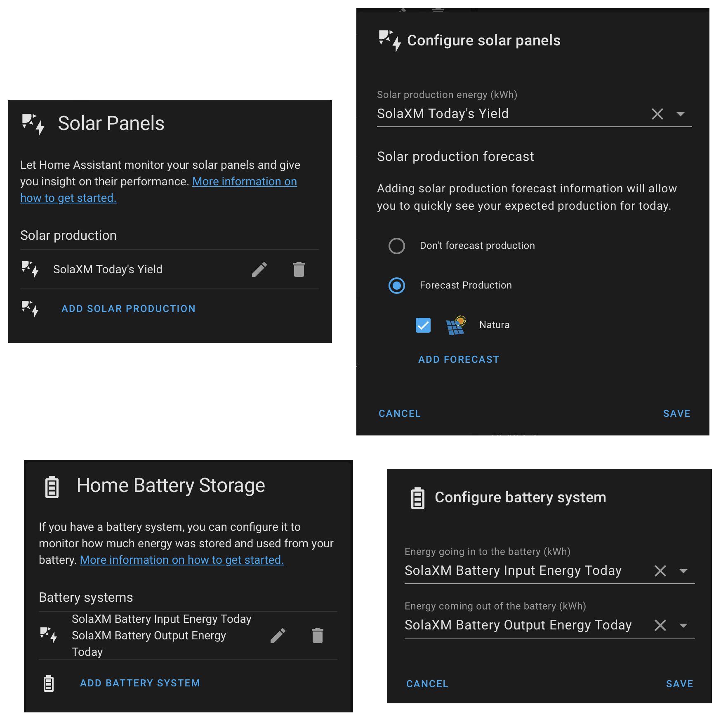Open battery More information on how to get started link
The width and height of the screenshot is (728, 719).
coord(182,560)
